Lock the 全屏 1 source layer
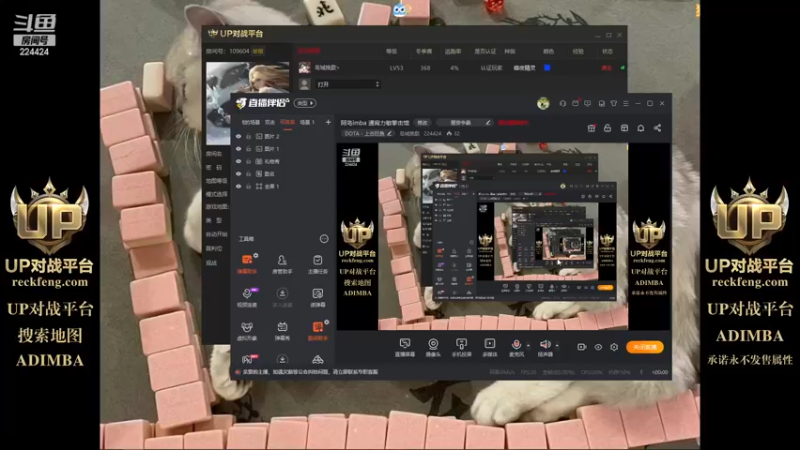Screen dimensions: 800x450 pos(248,186)
